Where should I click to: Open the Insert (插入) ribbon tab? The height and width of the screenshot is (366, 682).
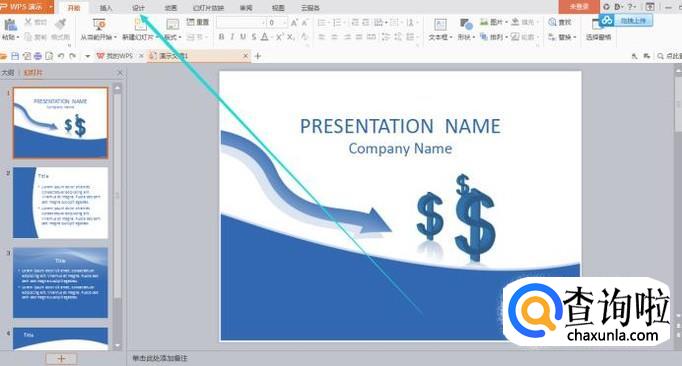tap(106, 8)
